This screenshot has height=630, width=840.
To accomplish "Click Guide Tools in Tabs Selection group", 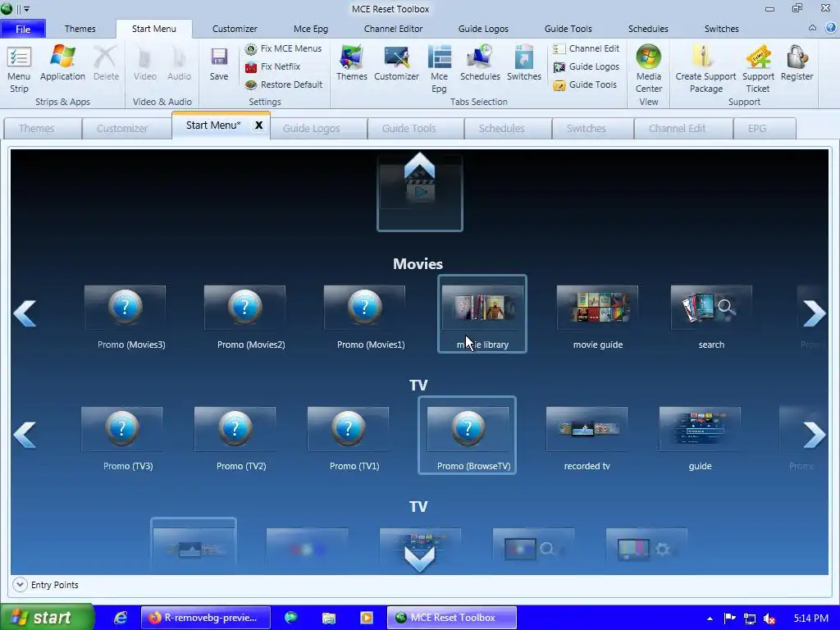I will coord(585,84).
